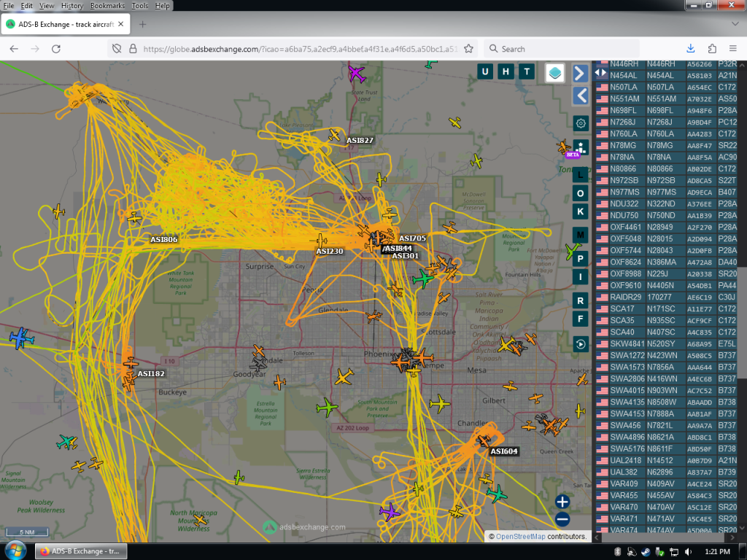The height and width of the screenshot is (560, 747).
Task: Open the Edit menu
Action: coord(27,6)
